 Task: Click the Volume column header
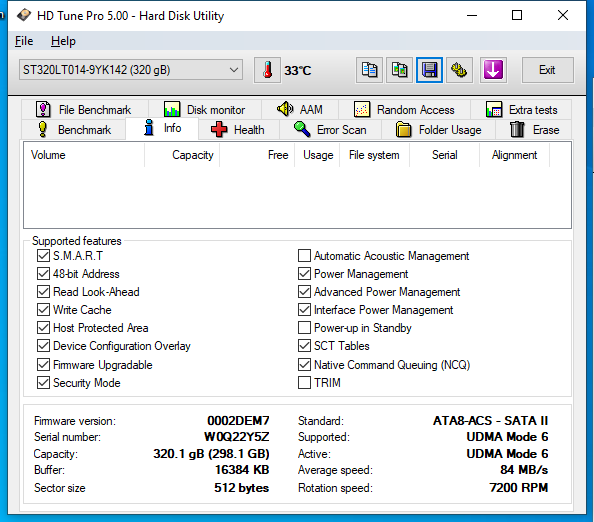pos(84,155)
